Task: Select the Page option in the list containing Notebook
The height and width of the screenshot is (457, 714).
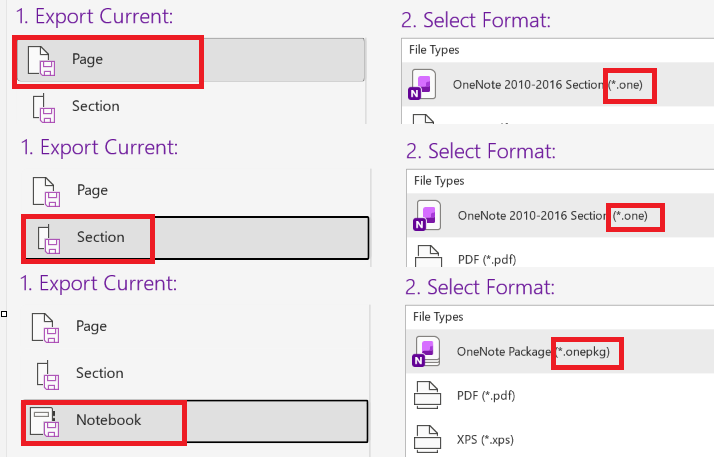Action: (92, 326)
